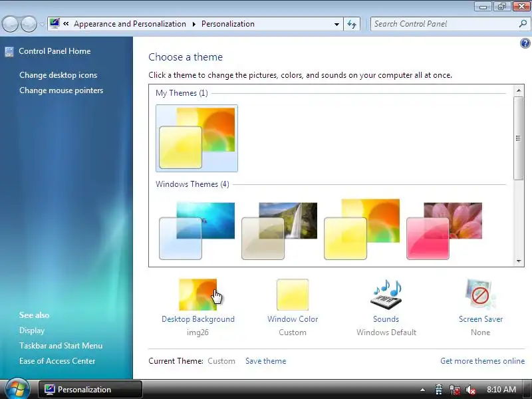Image resolution: width=532 pixels, height=399 pixels.
Task: Select the pink flower theme
Action: point(444,231)
